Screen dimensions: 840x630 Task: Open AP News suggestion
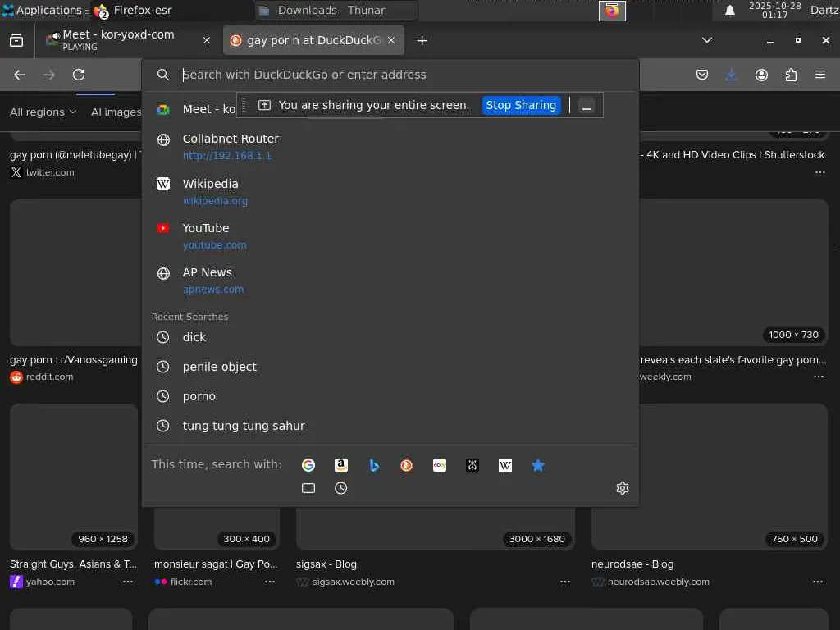390,281
